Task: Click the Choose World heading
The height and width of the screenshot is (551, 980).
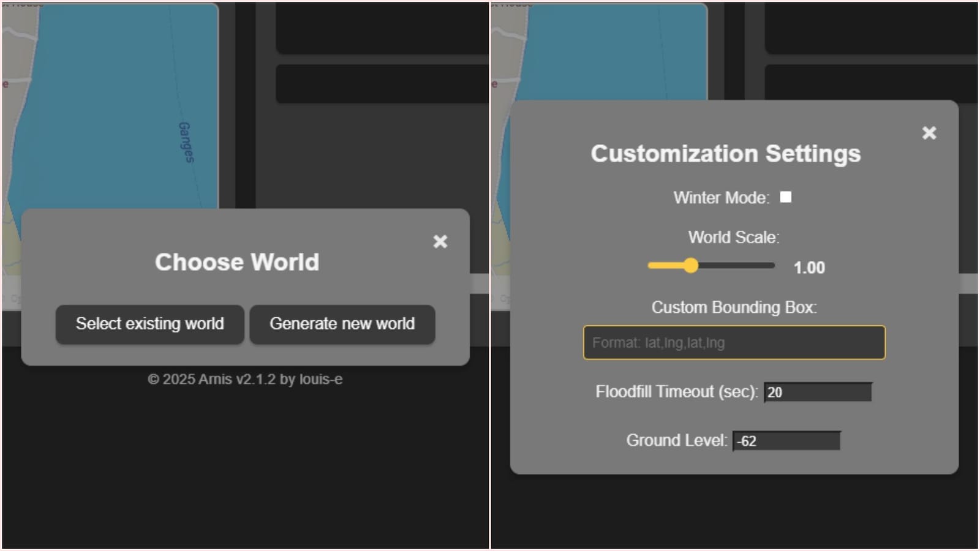Action: pos(237,262)
